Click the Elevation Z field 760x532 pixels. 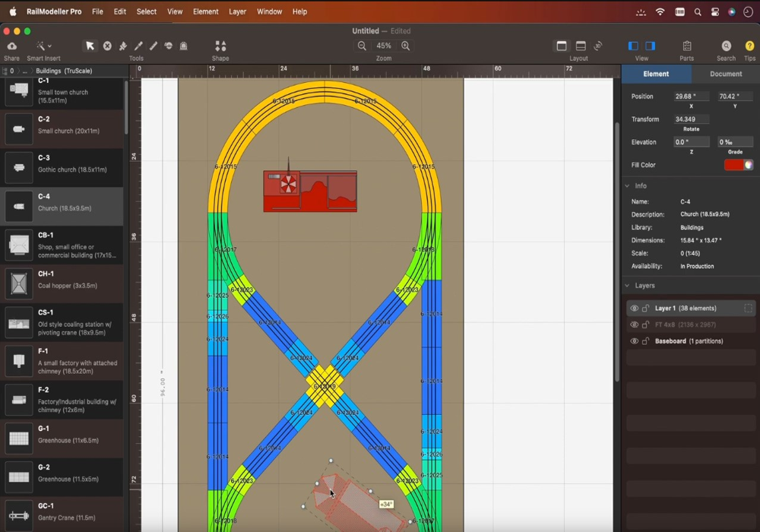coord(691,142)
